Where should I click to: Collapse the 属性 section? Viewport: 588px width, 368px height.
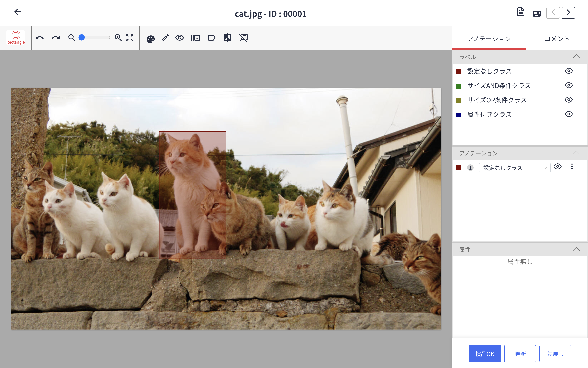[576, 249]
